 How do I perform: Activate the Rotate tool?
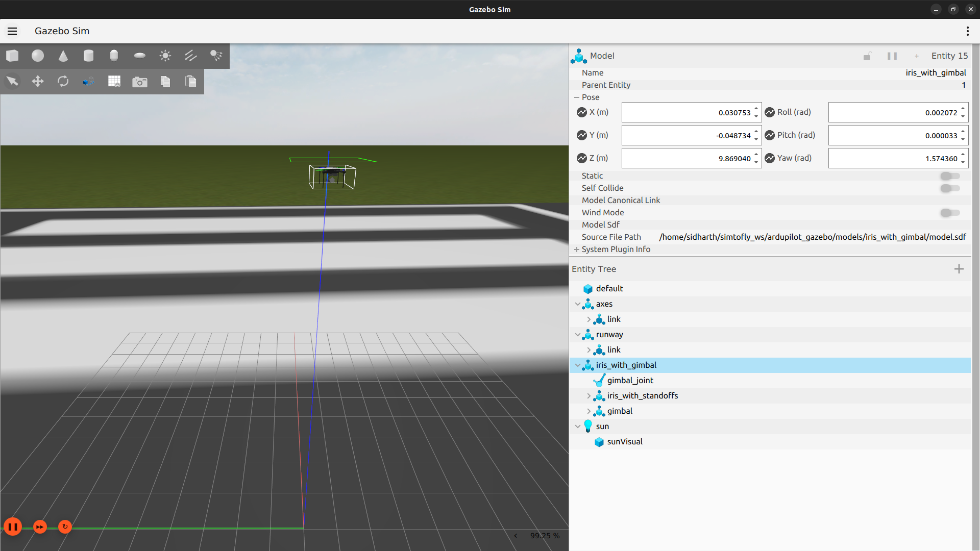63,81
